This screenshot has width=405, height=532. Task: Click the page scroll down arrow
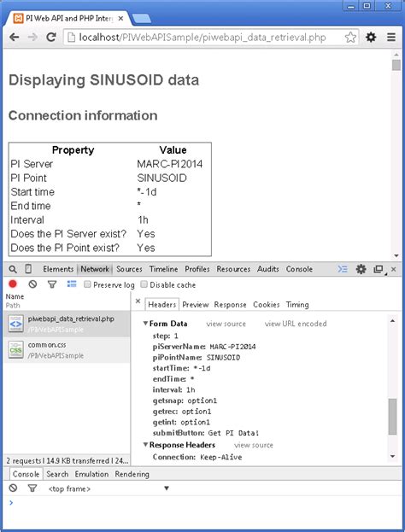click(x=396, y=256)
